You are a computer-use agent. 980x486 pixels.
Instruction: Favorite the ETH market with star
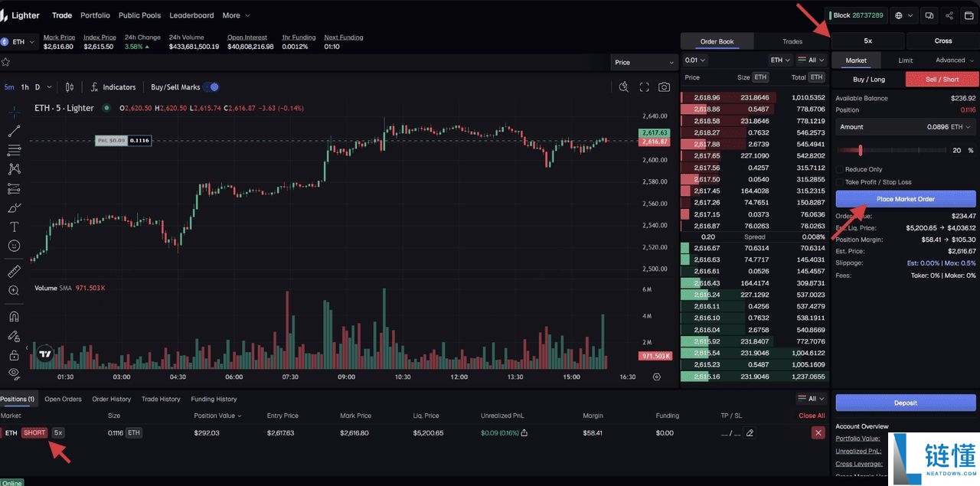[x=5, y=62]
